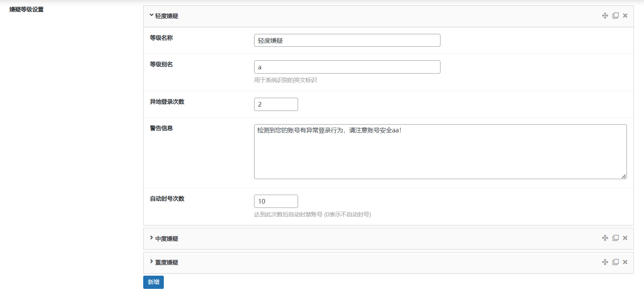644x292 pixels.
Task: Focus the 等级名称 input field
Action: tap(347, 40)
